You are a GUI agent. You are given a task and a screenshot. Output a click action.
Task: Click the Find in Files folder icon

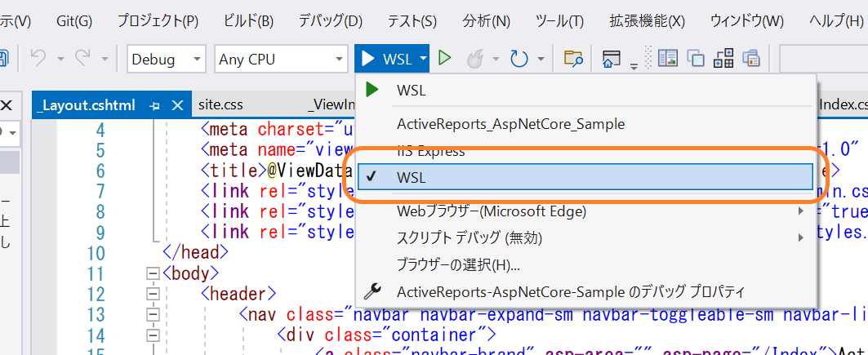click(x=573, y=58)
